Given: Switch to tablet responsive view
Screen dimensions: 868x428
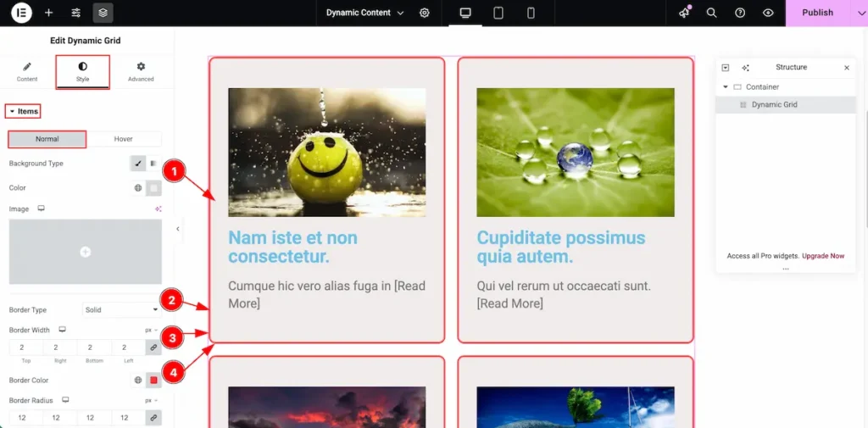Looking at the screenshot, I should [498, 13].
